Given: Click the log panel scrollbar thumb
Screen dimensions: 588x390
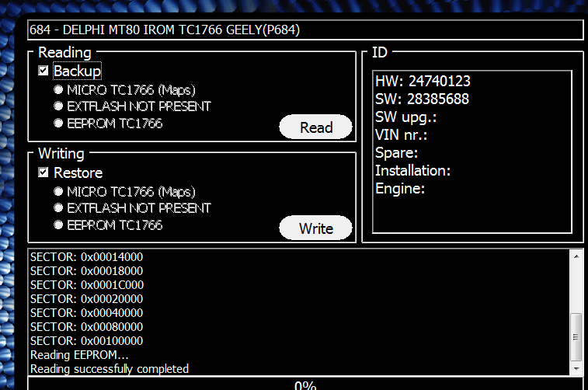Looking at the screenshot, I should pos(576,337).
